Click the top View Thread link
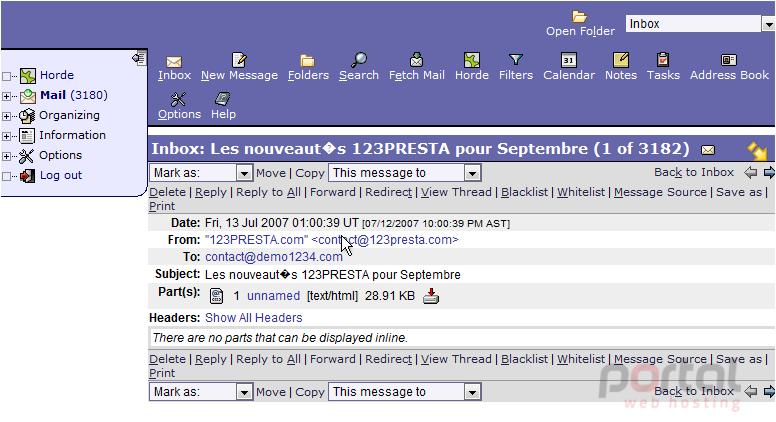The width and height of the screenshot is (776, 422). click(x=456, y=192)
